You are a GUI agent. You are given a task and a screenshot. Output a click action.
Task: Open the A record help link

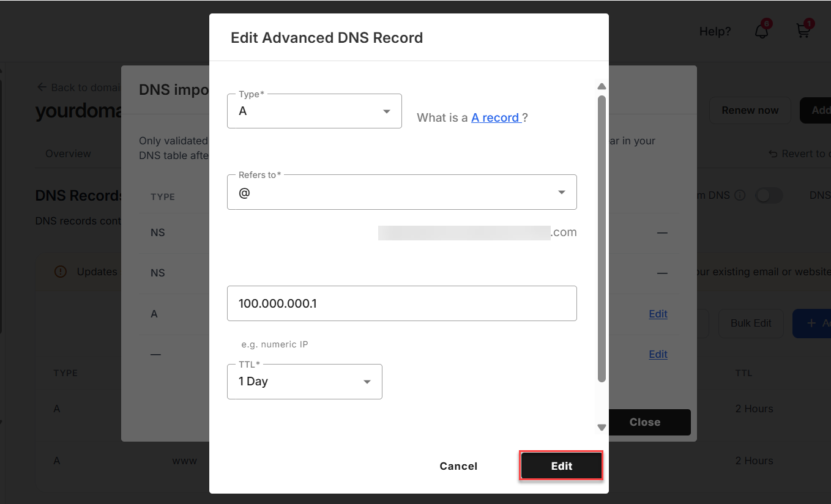pos(496,117)
